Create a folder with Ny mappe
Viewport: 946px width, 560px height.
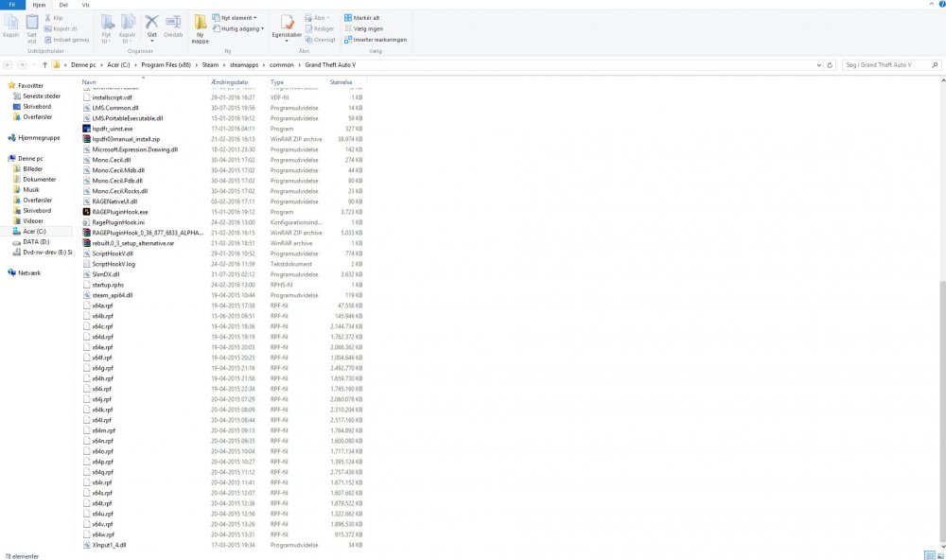click(x=201, y=29)
